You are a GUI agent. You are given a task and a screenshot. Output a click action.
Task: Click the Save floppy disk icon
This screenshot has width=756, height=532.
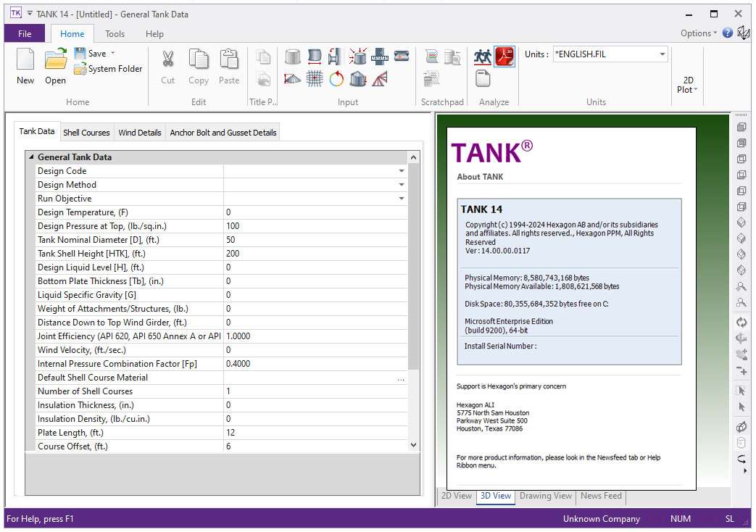(x=80, y=53)
